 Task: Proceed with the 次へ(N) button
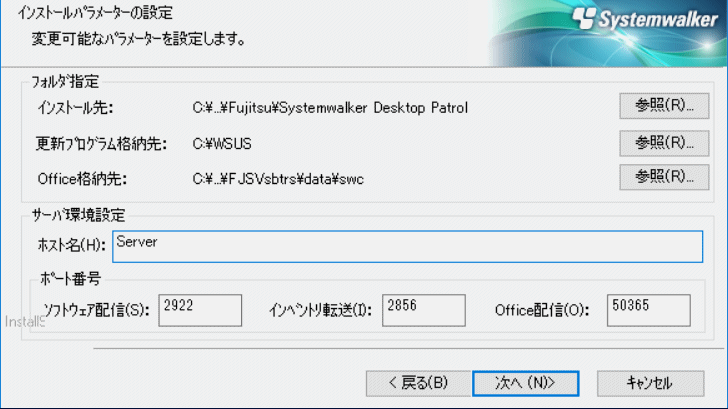pos(526,383)
